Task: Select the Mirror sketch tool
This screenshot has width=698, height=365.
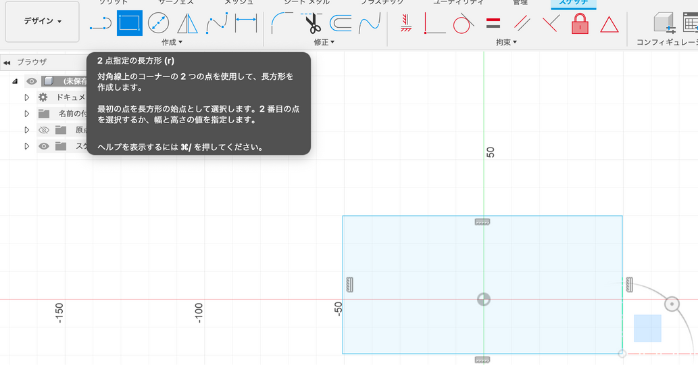Action: pos(187,23)
